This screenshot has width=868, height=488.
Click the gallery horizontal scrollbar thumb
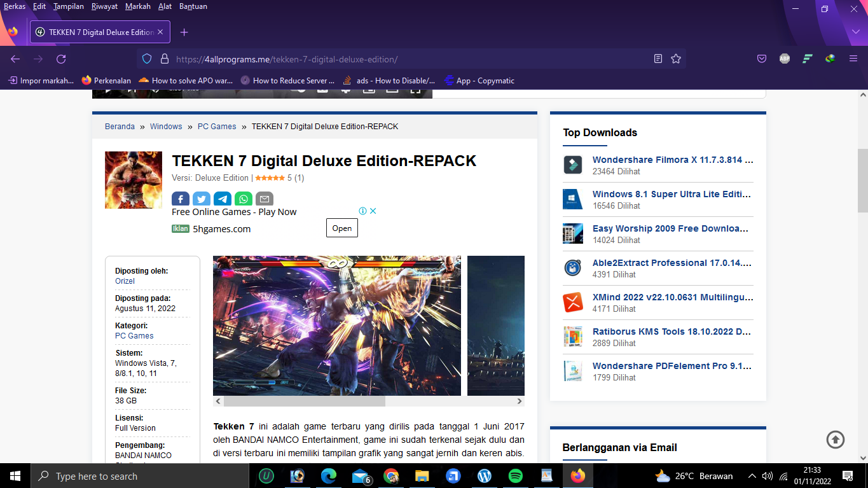tap(304, 401)
